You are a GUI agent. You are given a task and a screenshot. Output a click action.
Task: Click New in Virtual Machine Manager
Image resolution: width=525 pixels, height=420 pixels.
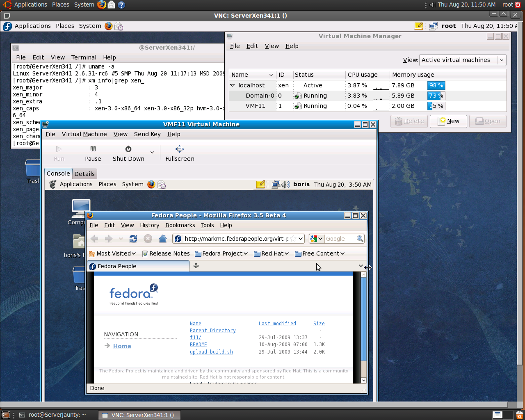point(448,121)
